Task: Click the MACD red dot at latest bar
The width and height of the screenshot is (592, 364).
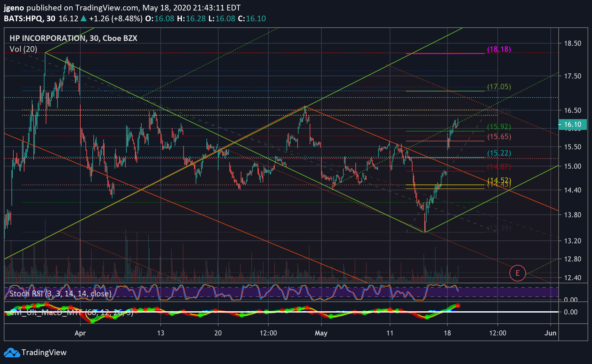Action: tap(458, 306)
